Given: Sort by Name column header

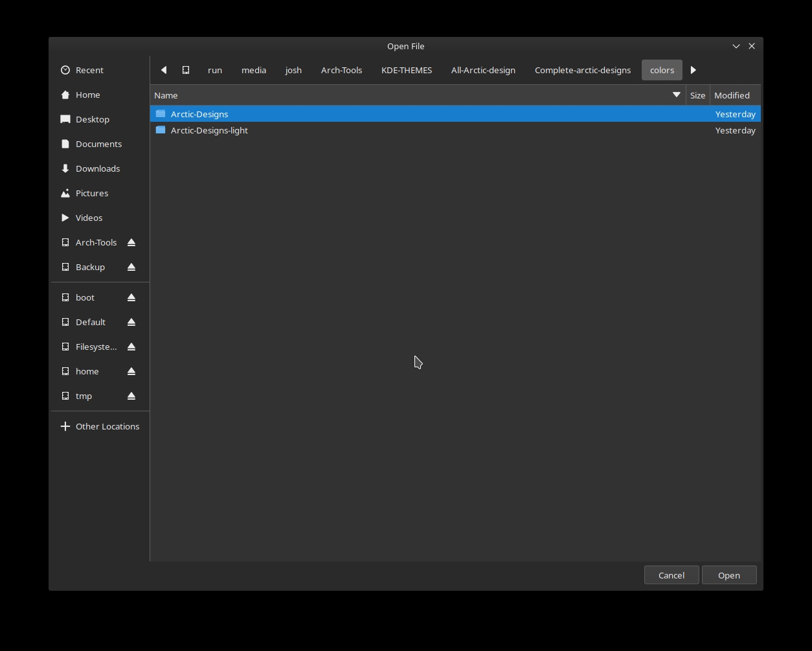Looking at the screenshot, I should [x=418, y=95].
